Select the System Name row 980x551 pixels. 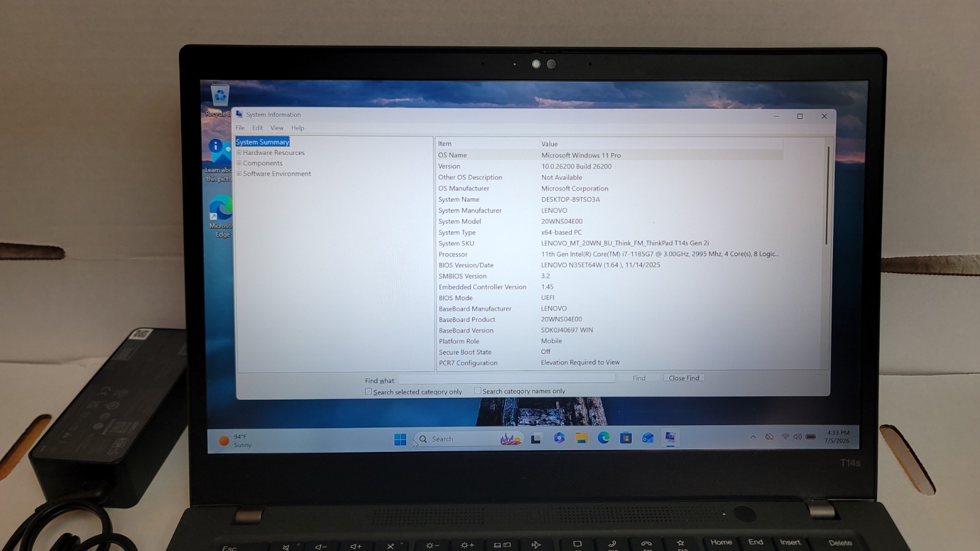point(609,200)
